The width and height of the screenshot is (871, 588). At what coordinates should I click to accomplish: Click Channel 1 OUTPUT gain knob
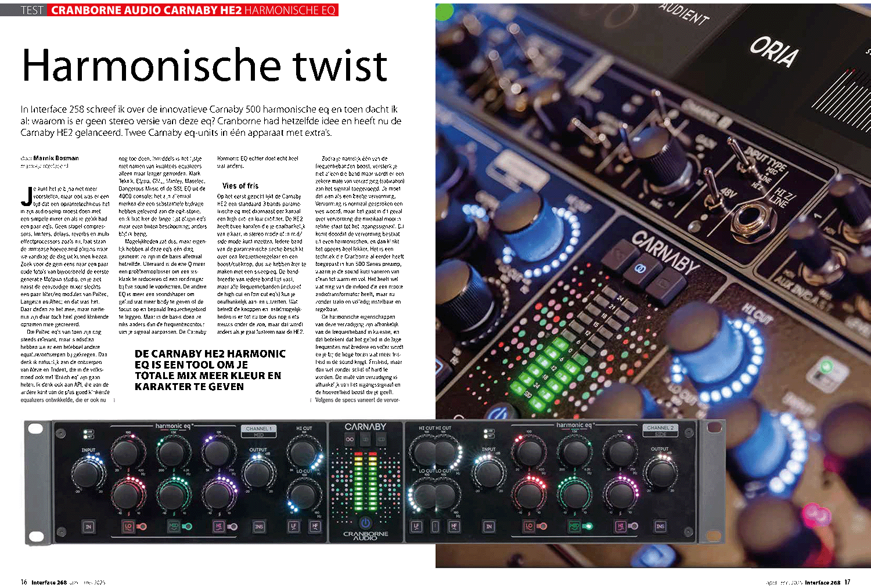[258, 470]
